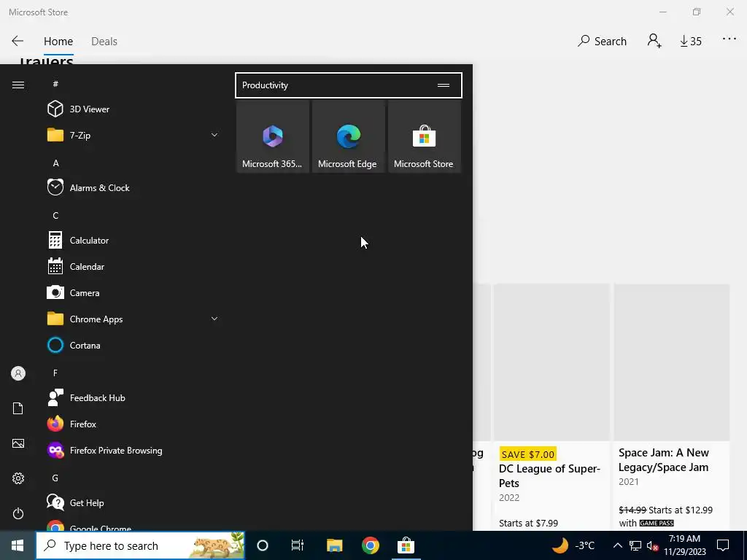Open Cortana from the app list

133,345
